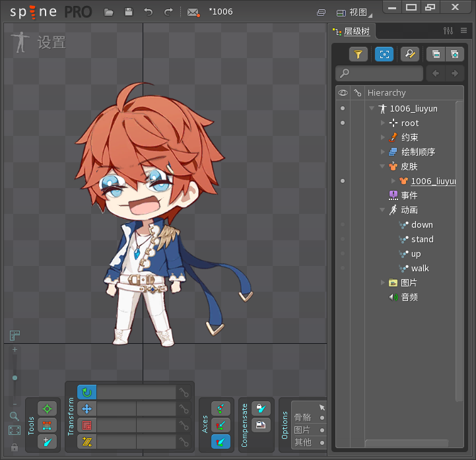Viewport: 476px width, 460px height.
Task: Toggle visibility dot for root bone
Action: 343,123
